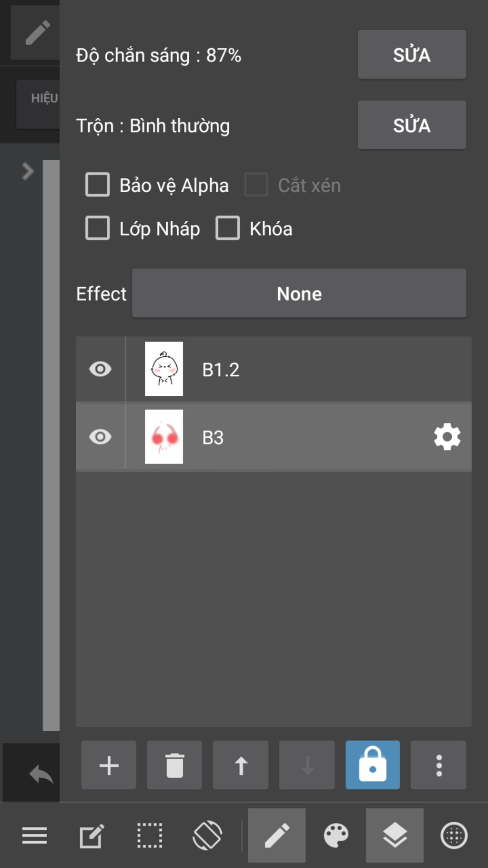Viewport: 488px width, 868px height.
Task: Open the color palette panel
Action: 336,836
